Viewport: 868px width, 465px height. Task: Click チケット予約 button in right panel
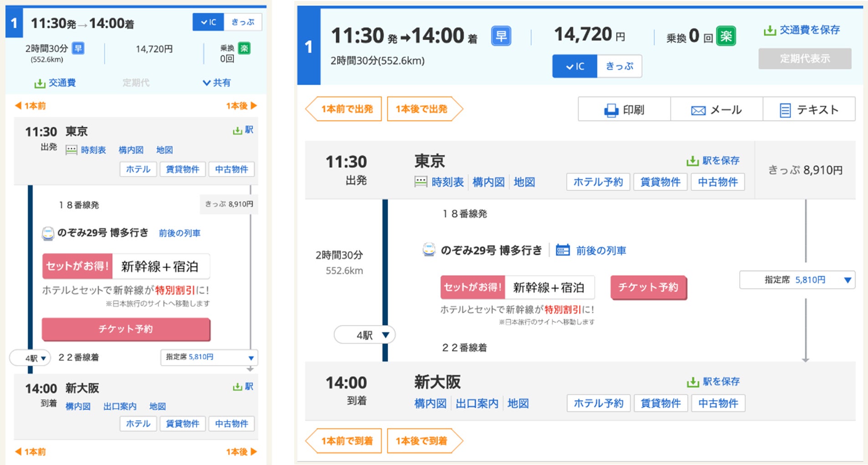pos(648,287)
